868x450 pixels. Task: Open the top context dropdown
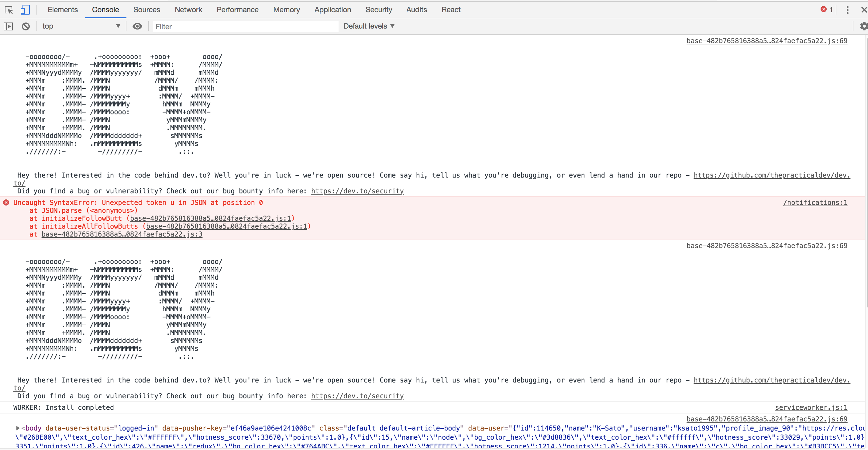(x=81, y=26)
